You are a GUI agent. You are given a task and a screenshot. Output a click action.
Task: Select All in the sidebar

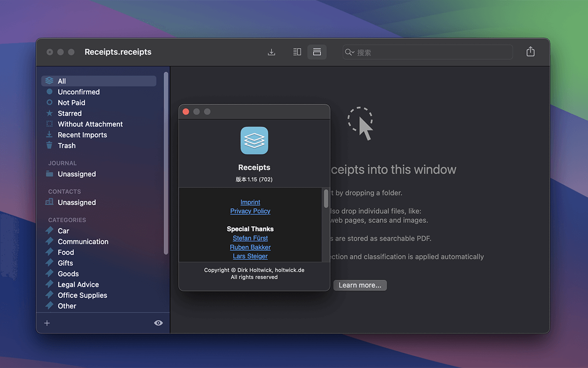tap(98, 81)
